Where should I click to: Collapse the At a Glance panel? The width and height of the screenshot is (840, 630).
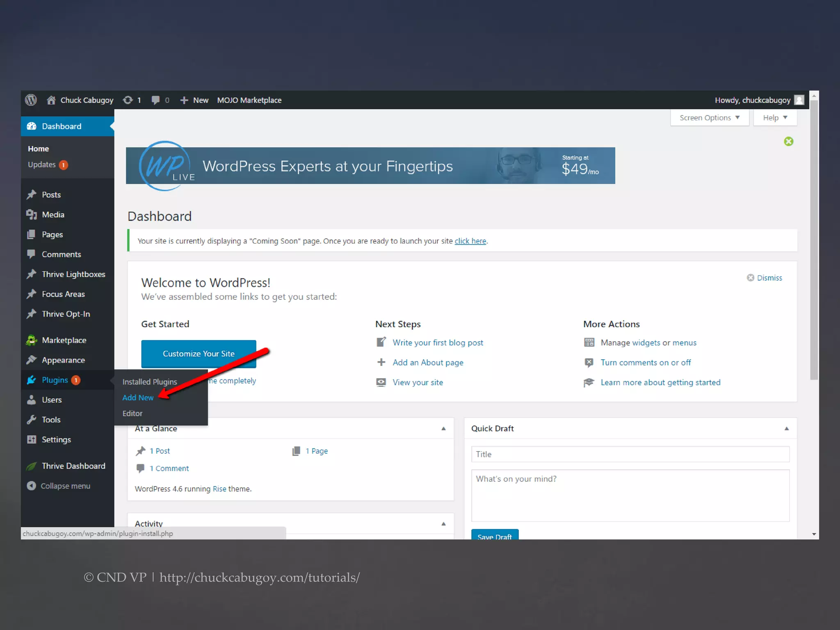pos(443,429)
